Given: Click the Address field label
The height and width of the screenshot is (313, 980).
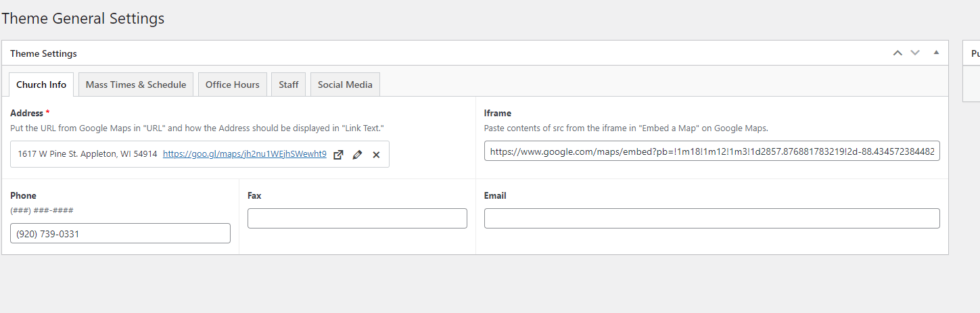Looking at the screenshot, I should click(27, 114).
